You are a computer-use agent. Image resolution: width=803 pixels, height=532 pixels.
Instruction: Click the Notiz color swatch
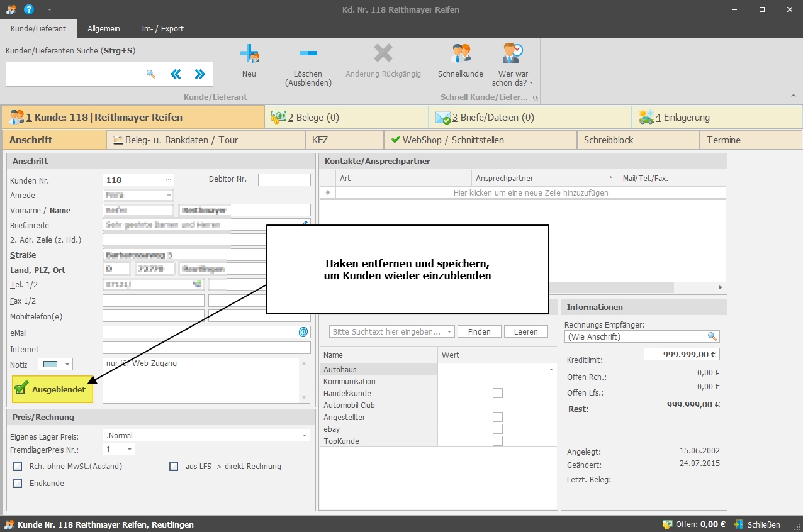50,364
